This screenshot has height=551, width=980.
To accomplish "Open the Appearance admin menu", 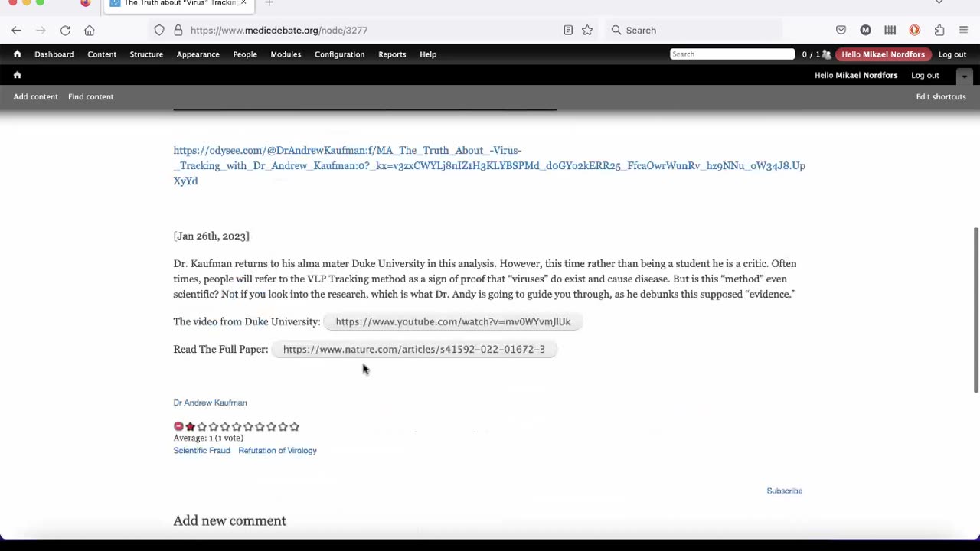I will tap(198, 54).
